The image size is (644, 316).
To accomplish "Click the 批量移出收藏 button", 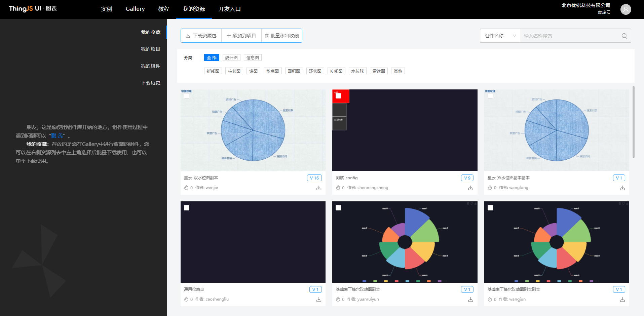I will [x=282, y=36].
